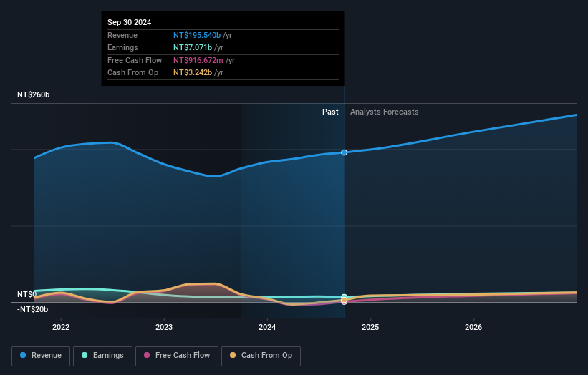
Task: Click the Cash From Op label in tooltip
Action: point(132,73)
